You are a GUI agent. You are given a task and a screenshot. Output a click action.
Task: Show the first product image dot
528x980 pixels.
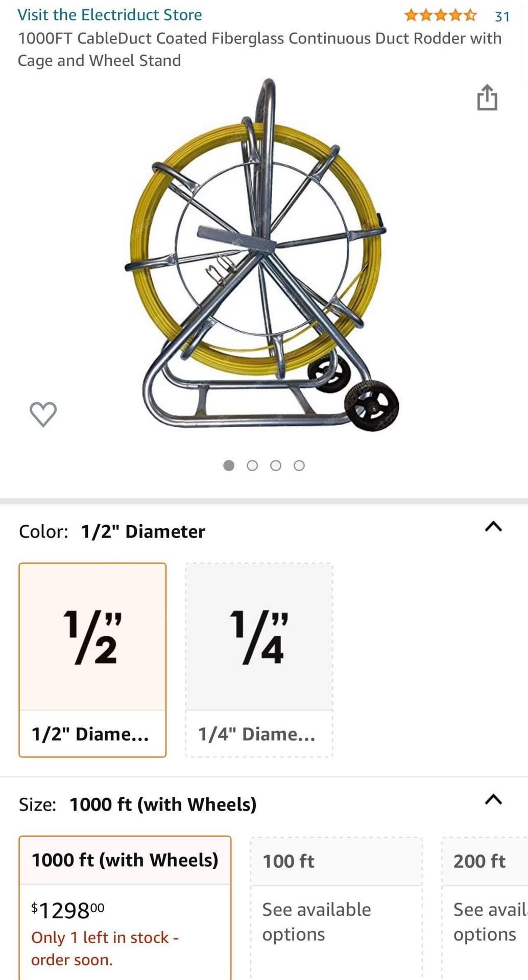tap(229, 465)
